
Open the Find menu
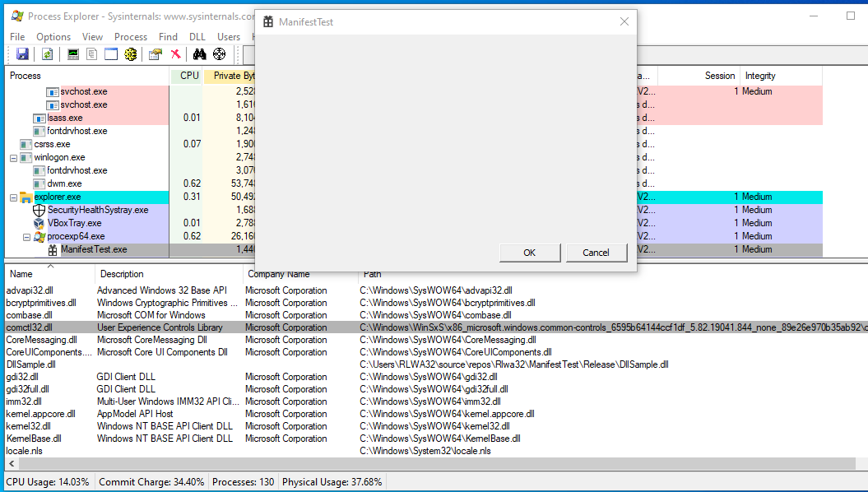(x=169, y=37)
